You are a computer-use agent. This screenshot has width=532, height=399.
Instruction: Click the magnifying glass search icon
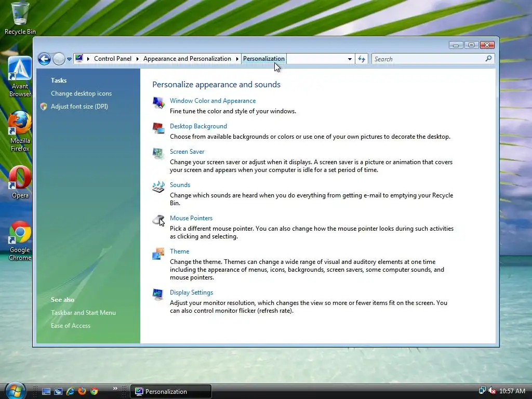tap(488, 59)
